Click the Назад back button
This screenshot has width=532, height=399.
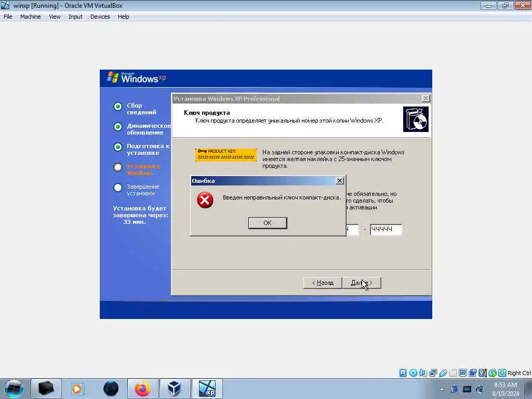pos(323,283)
